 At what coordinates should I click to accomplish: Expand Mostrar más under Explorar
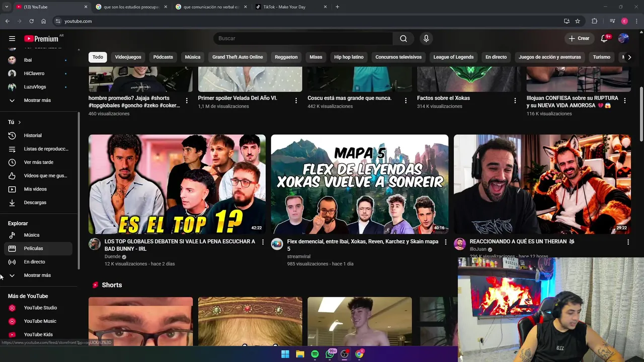point(38,276)
